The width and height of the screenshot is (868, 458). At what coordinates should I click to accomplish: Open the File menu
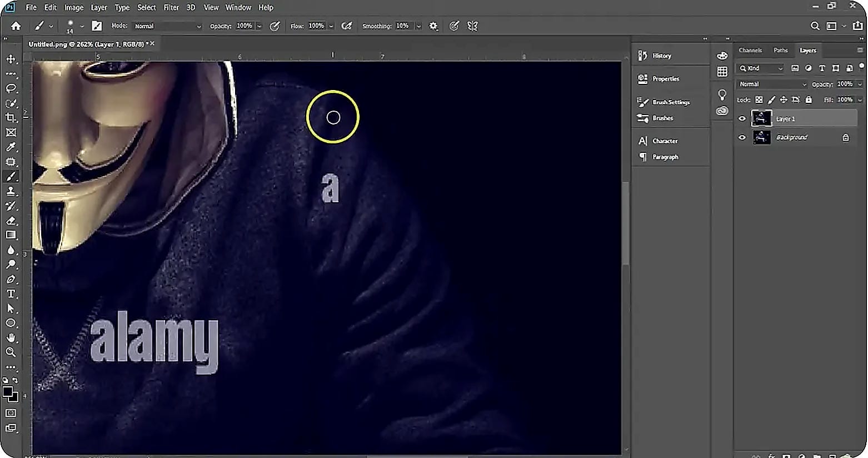coord(31,7)
